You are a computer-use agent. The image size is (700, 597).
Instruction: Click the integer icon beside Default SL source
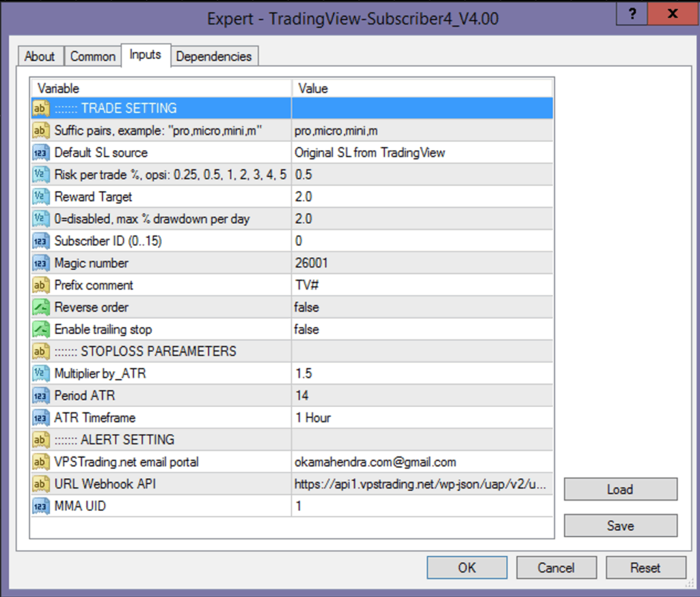point(40,152)
